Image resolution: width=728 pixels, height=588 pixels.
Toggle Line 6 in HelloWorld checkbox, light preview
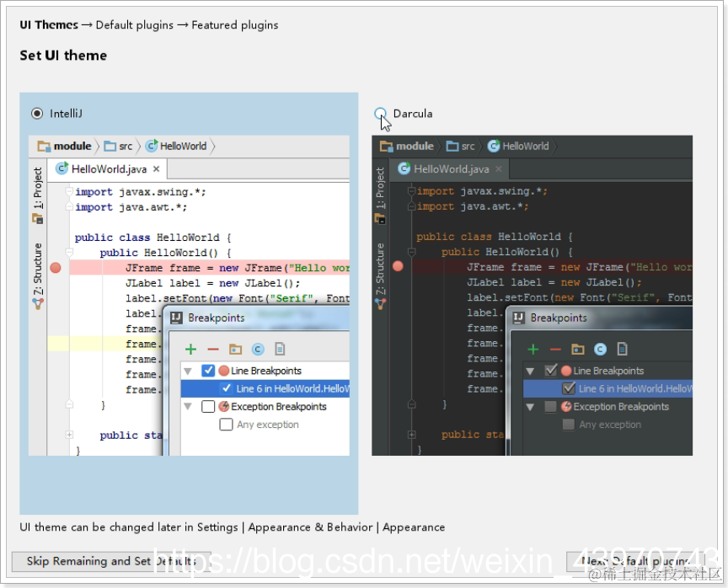(x=226, y=388)
